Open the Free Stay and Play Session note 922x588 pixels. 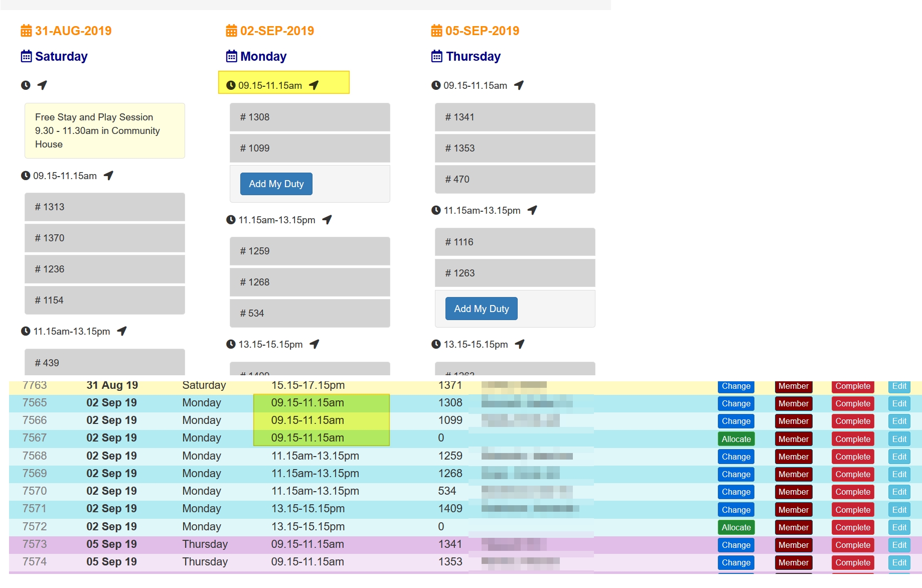(x=105, y=130)
